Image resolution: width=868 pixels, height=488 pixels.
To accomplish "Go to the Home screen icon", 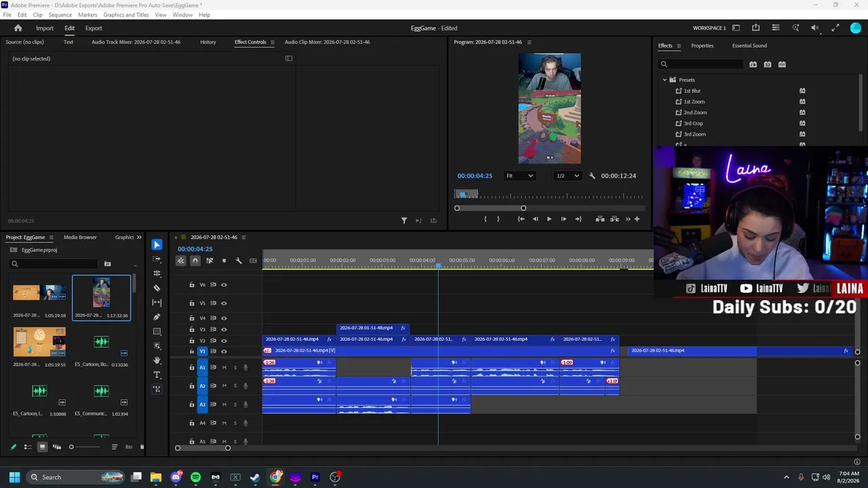I will pos(18,28).
